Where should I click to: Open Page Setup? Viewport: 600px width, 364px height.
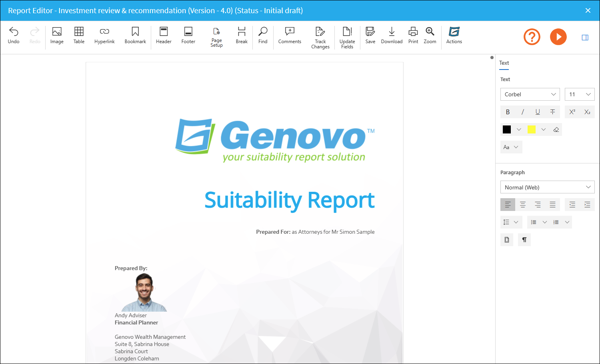[x=216, y=37]
